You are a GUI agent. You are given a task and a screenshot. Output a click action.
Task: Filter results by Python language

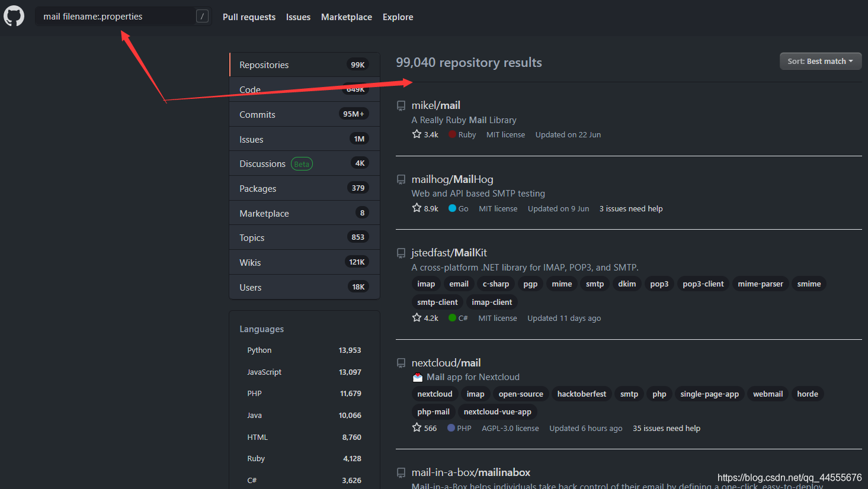tap(304, 350)
